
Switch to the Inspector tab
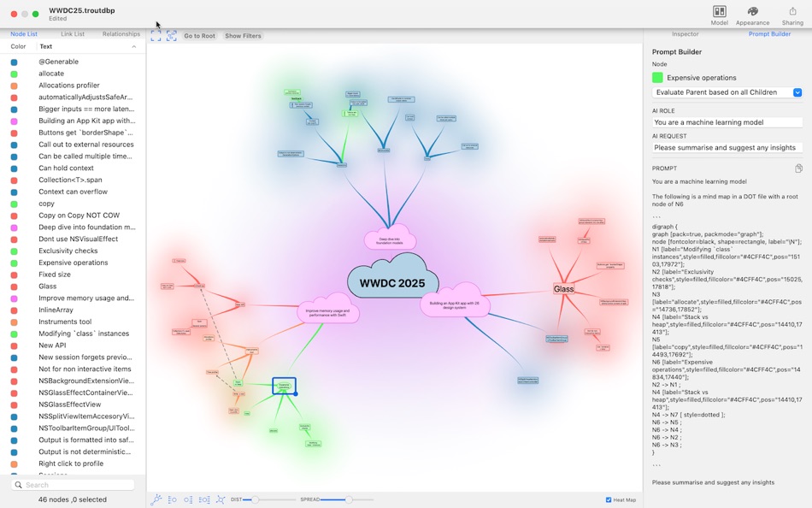[x=685, y=34]
